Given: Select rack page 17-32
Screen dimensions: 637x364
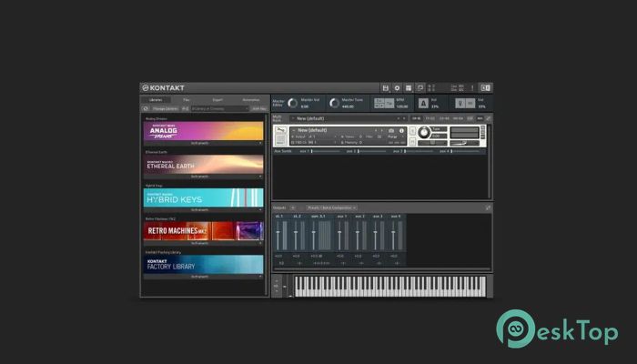Looking at the screenshot, I should click(x=430, y=118).
